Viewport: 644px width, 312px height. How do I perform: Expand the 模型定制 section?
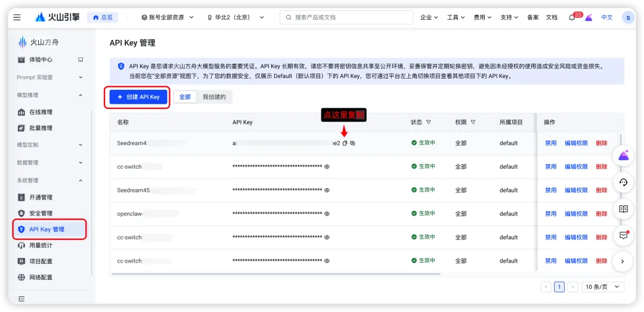click(49, 145)
